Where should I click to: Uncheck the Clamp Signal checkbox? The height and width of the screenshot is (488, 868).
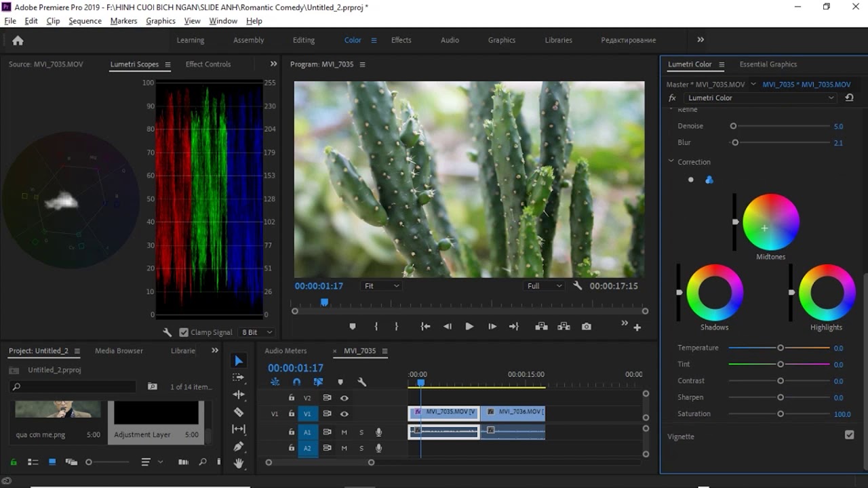[x=184, y=333]
